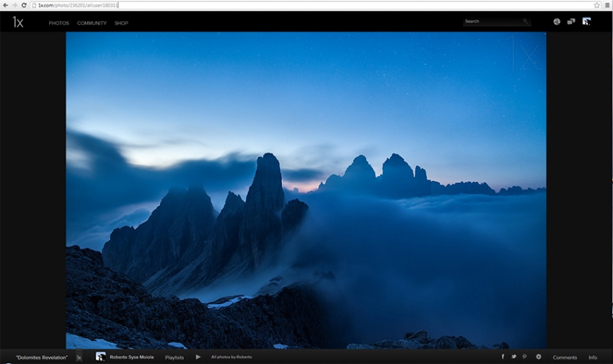
Task: Start the slideshow play button
Action: tap(198, 357)
